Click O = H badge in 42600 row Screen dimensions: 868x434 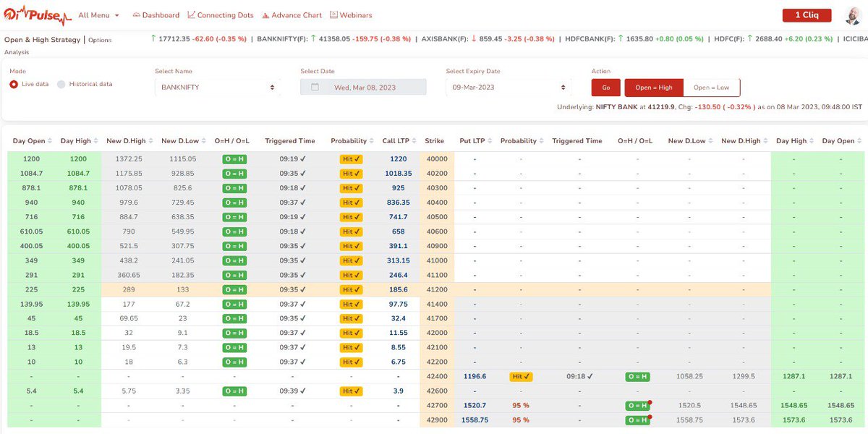(234, 391)
